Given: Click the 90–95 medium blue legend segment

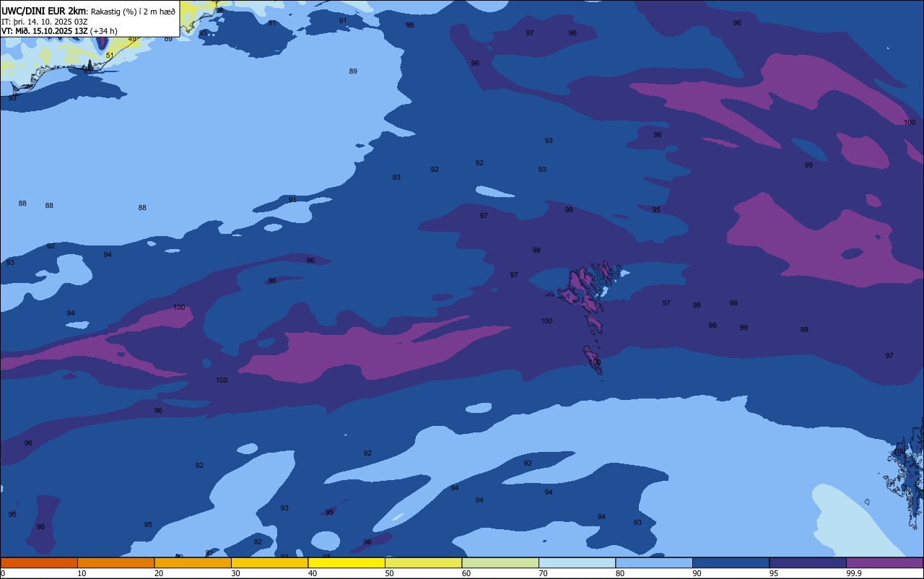Looking at the screenshot, I should click(731, 562).
